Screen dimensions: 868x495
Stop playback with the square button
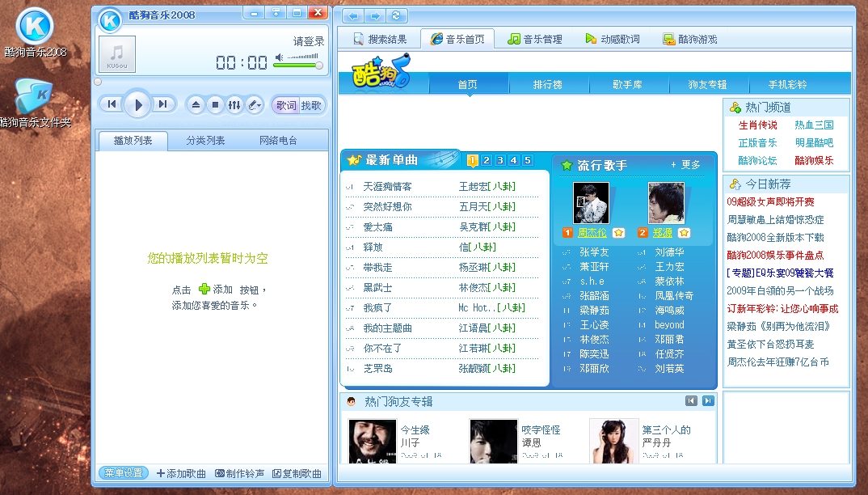tap(215, 105)
